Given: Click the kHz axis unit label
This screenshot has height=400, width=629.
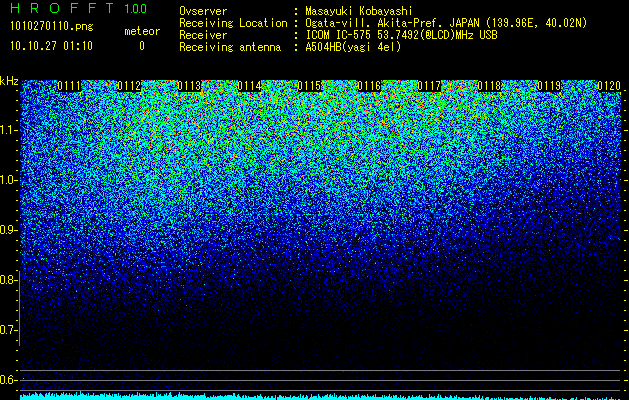Looking at the screenshot, I should 9,81.
